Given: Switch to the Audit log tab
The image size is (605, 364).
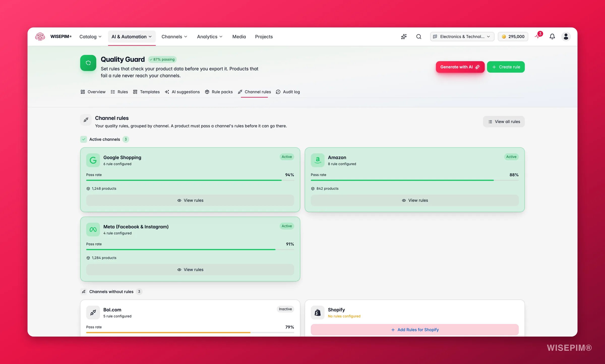Looking at the screenshot, I should [x=288, y=92].
